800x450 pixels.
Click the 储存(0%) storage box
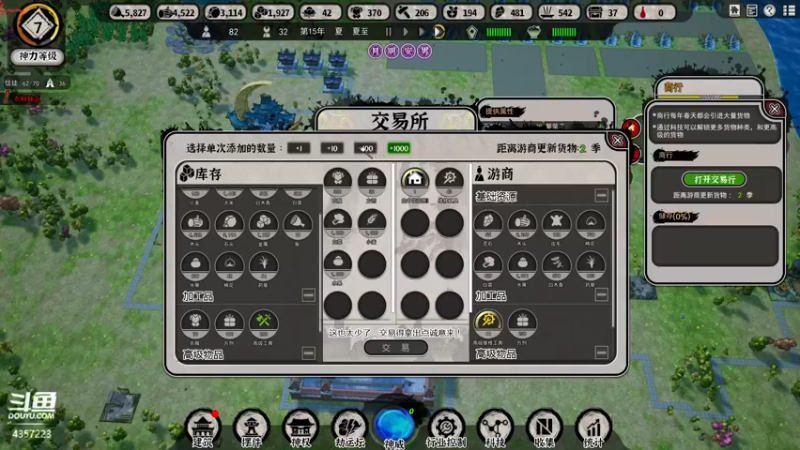[715, 246]
